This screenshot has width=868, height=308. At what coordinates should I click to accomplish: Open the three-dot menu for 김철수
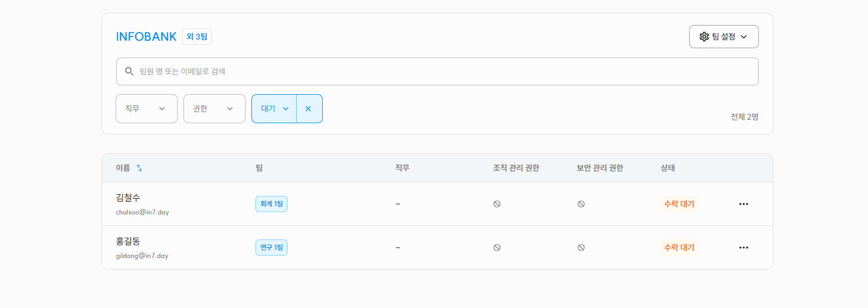pos(744,204)
